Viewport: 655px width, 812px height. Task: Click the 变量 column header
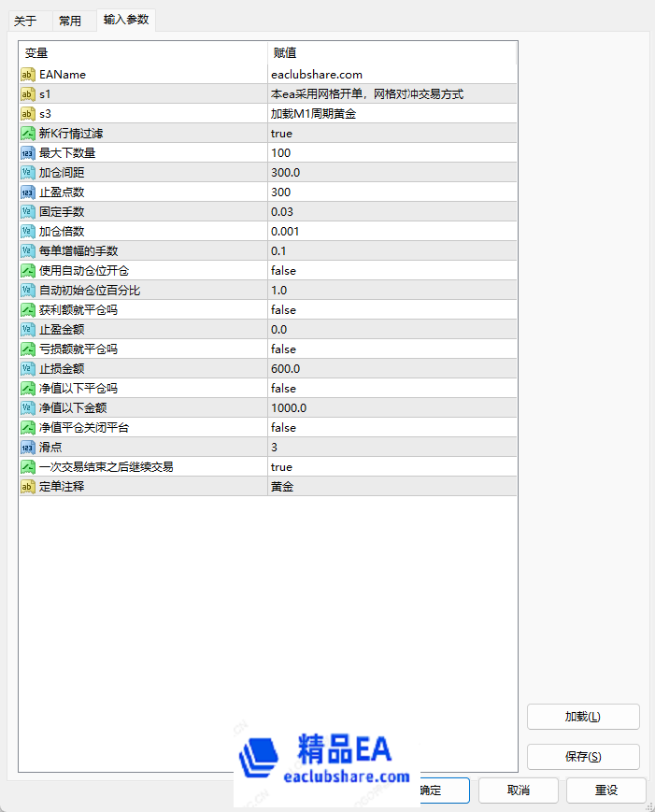click(143, 53)
